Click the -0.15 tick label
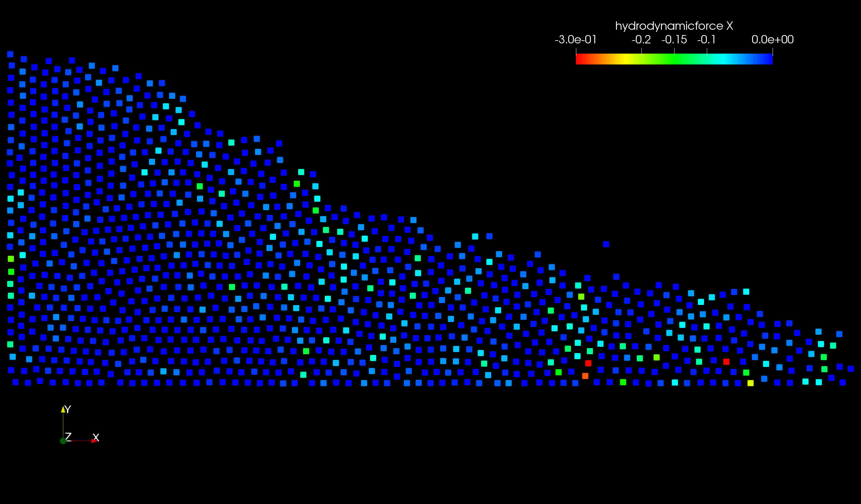The width and height of the screenshot is (861, 504). (x=674, y=40)
